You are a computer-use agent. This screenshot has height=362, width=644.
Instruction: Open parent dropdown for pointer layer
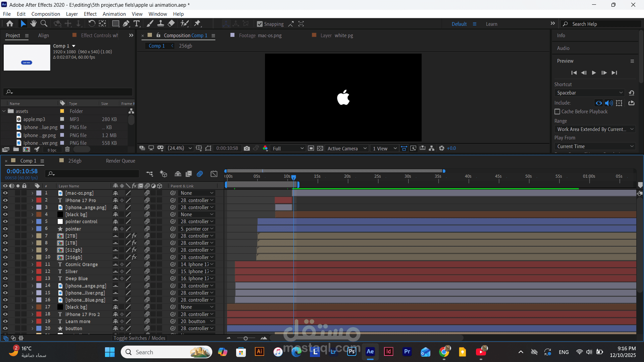click(197, 229)
